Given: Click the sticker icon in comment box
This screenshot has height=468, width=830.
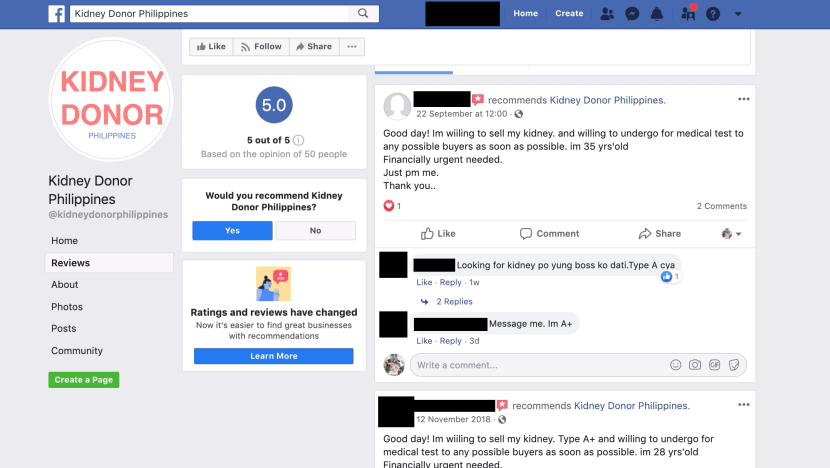Looking at the screenshot, I should [x=734, y=365].
